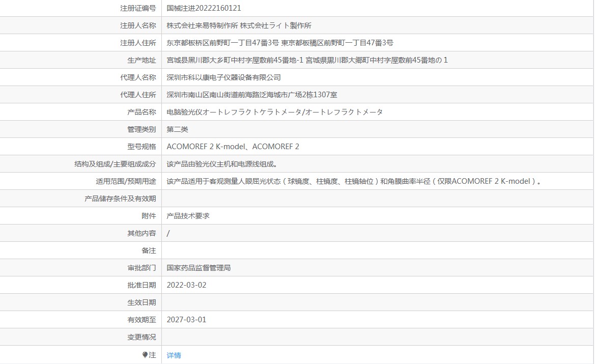Select management category value 第二类

(177, 129)
